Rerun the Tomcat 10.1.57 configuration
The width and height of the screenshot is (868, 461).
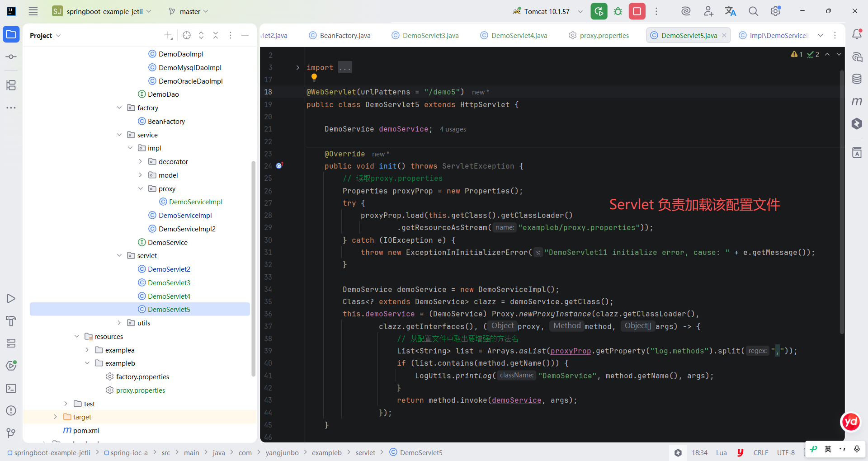pos(599,11)
